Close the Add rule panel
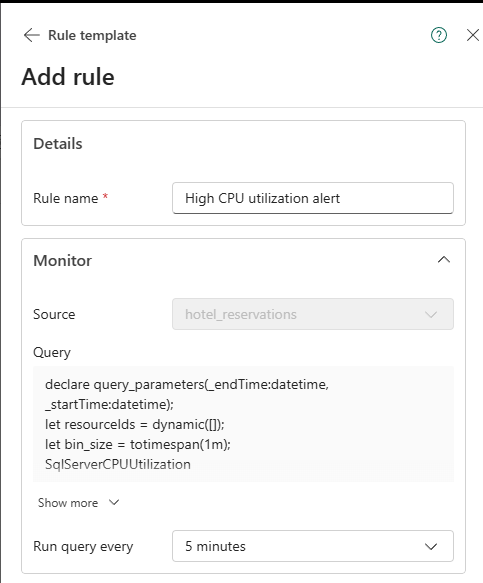This screenshot has width=483, height=583. (473, 35)
